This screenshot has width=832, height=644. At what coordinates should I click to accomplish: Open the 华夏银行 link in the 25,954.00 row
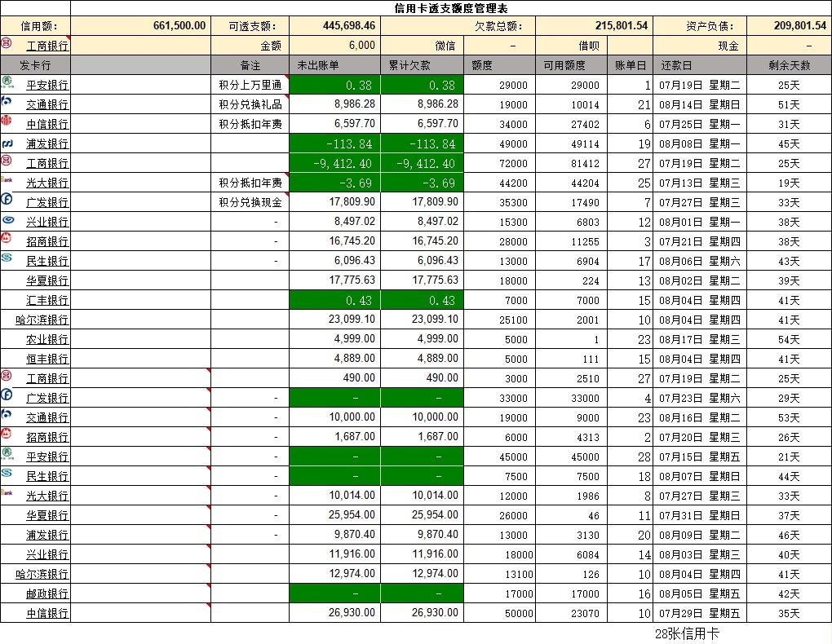pos(48,516)
